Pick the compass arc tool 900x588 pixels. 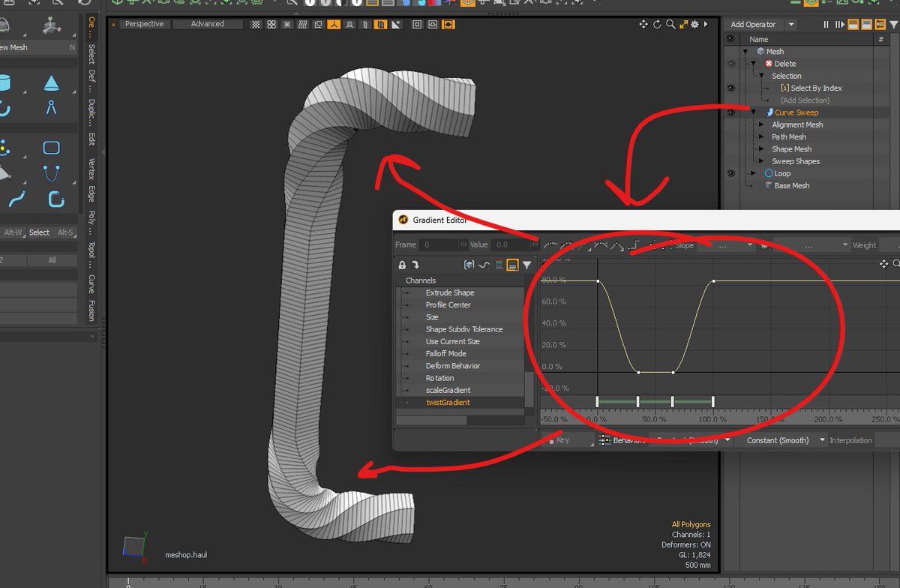click(x=51, y=108)
